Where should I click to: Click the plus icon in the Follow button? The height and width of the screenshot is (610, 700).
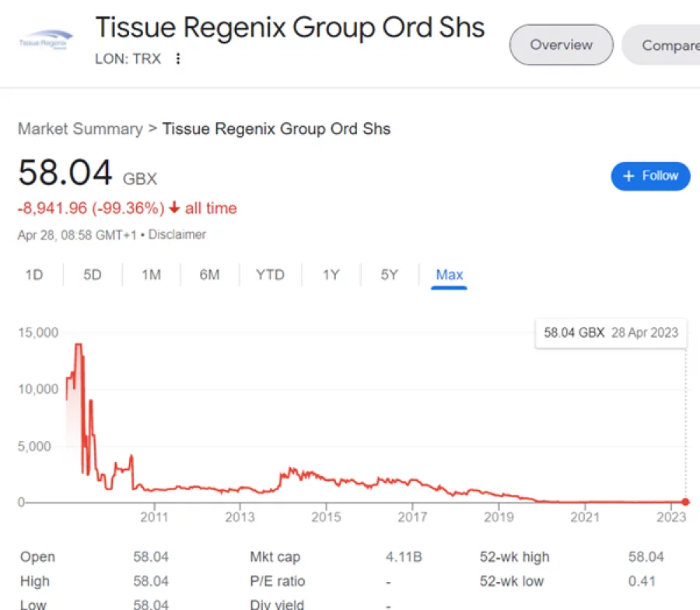(x=628, y=176)
